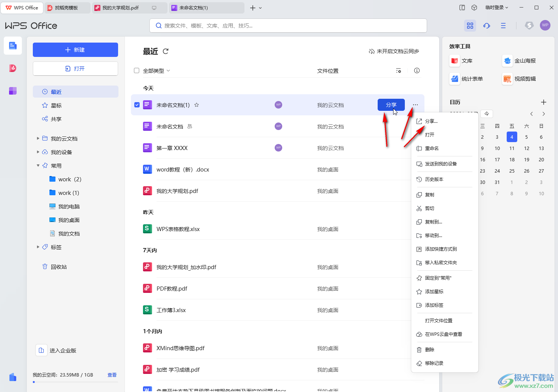The width and height of the screenshot is (558, 392).
Task: Click the star icon beside 未命名文档(1)
Action: pos(197,105)
